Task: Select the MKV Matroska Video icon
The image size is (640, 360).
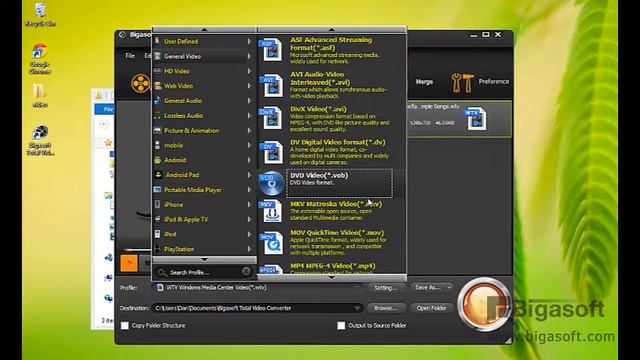Action: (271, 211)
